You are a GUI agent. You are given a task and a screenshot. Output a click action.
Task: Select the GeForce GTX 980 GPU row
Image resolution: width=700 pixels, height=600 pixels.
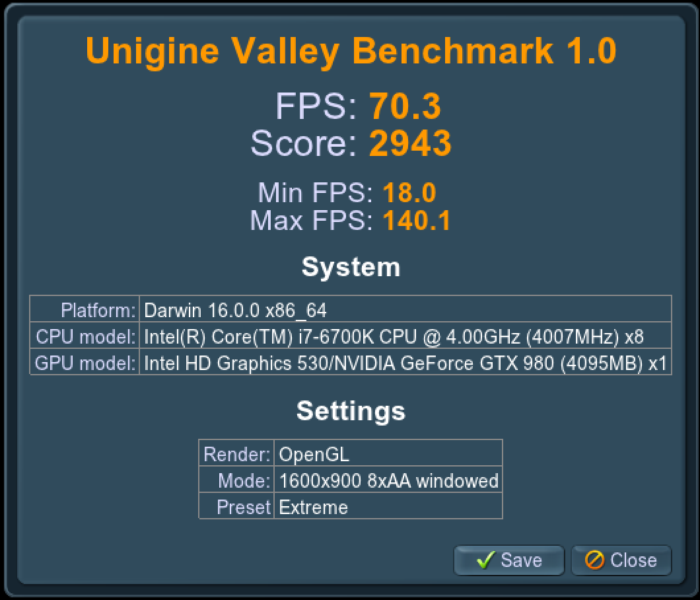click(351, 362)
